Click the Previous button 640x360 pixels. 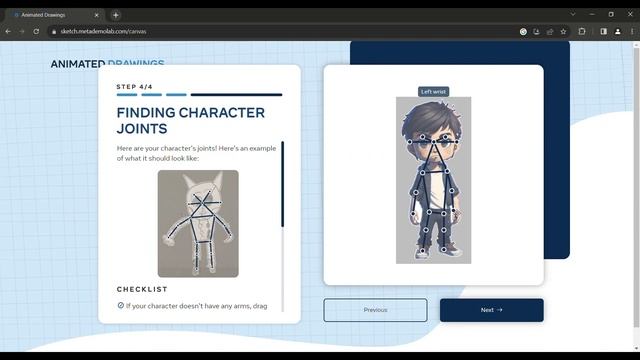pos(376,310)
